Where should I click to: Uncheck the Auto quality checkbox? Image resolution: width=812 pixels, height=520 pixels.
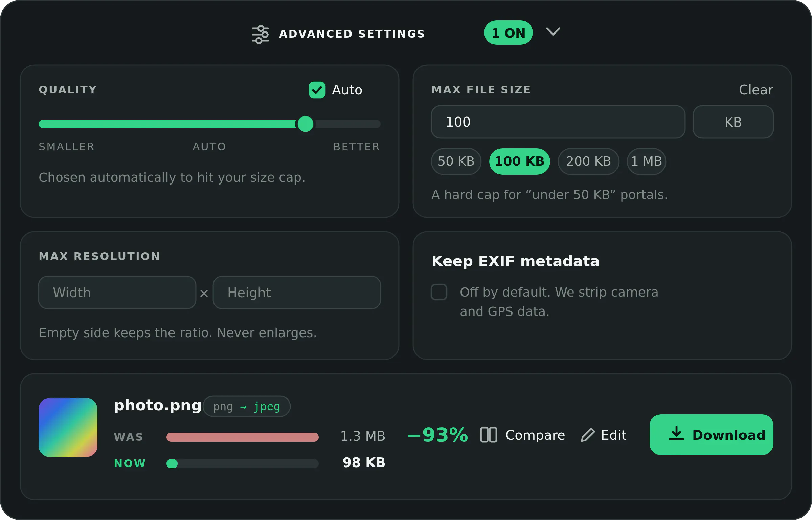(x=317, y=90)
